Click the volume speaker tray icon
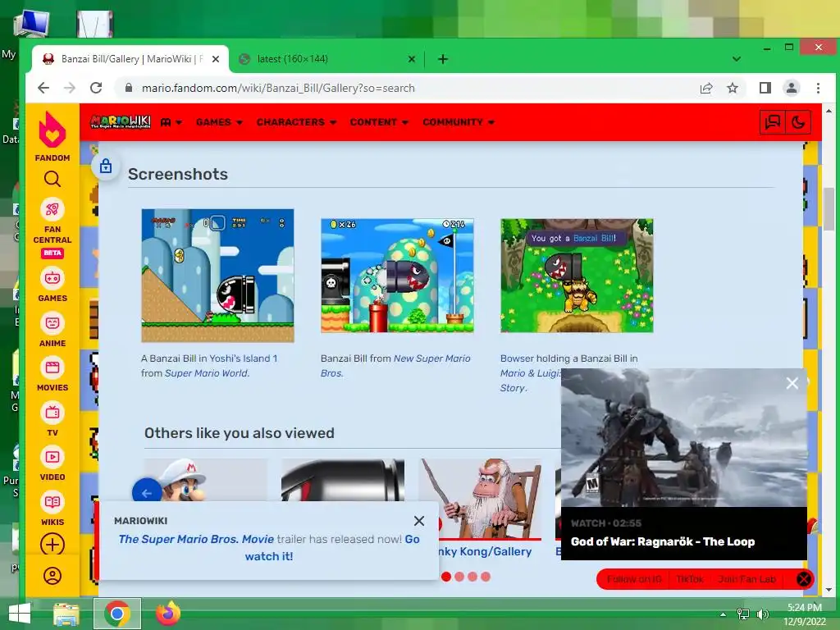 762,614
